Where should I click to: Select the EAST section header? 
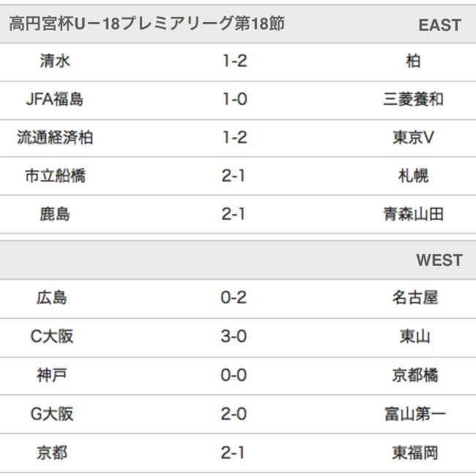click(x=439, y=25)
